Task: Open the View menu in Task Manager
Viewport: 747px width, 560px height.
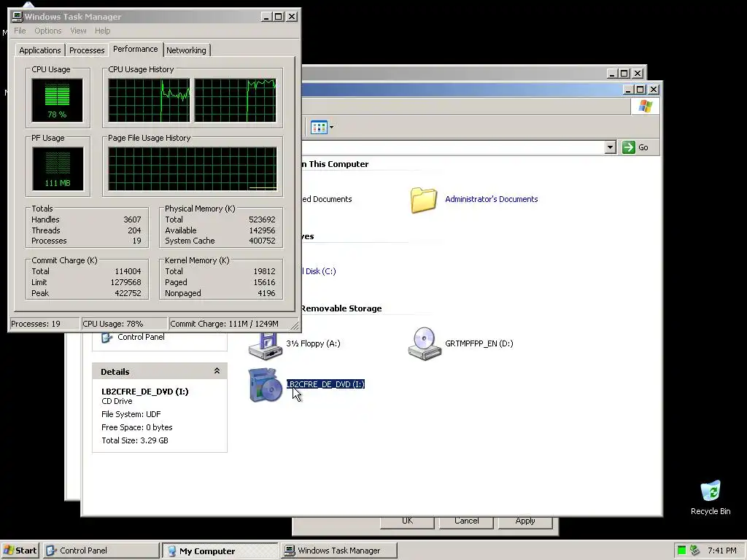Action: pyautogui.click(x=78, y=31)
